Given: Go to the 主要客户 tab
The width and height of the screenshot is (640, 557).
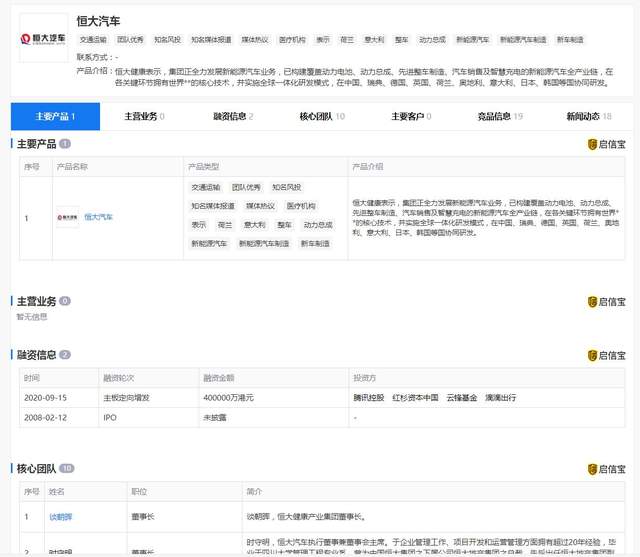Looking at the screenshot, I should [410, 117].
